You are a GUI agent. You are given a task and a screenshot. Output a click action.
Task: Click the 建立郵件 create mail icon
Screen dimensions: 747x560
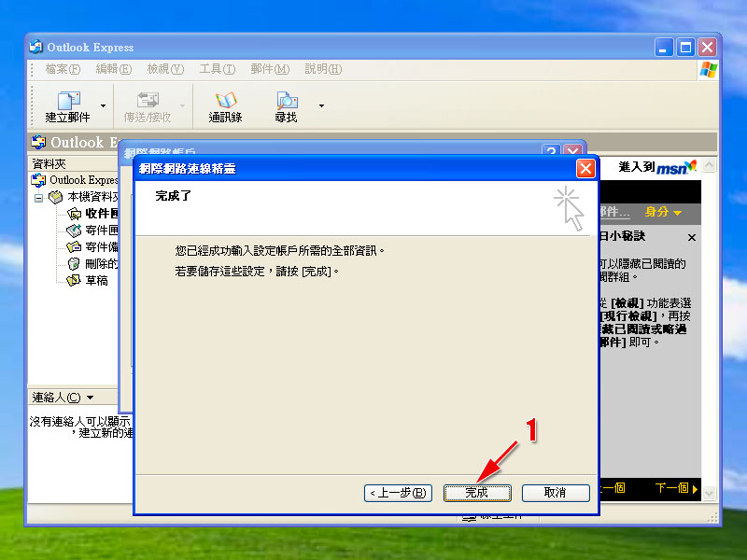[x=67, y=107]
